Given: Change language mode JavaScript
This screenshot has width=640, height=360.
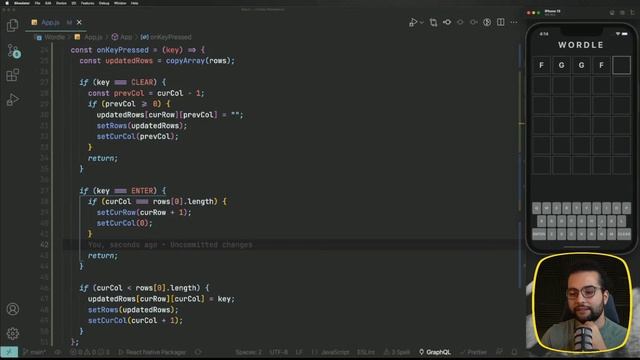Looking at the screenshot, I should tap(331, 352).
